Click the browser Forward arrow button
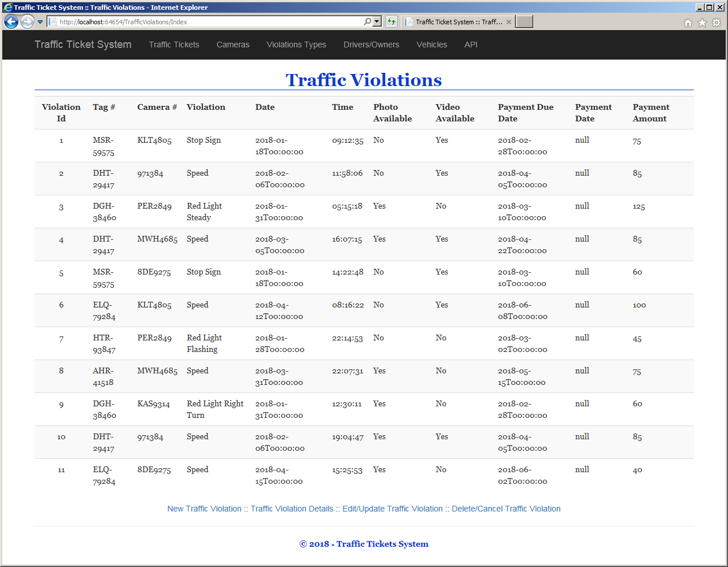This screenshot has width=728, height=567. [x=27, y=22]
